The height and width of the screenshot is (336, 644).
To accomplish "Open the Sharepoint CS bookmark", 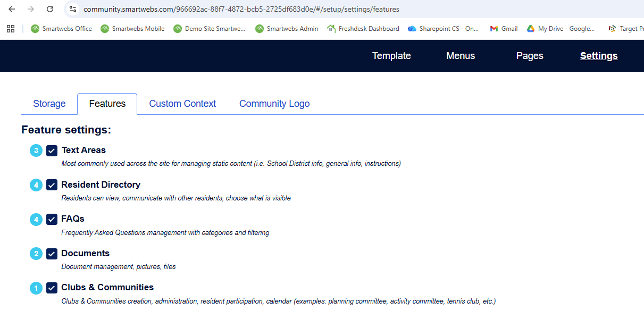I will coord(444,29).
